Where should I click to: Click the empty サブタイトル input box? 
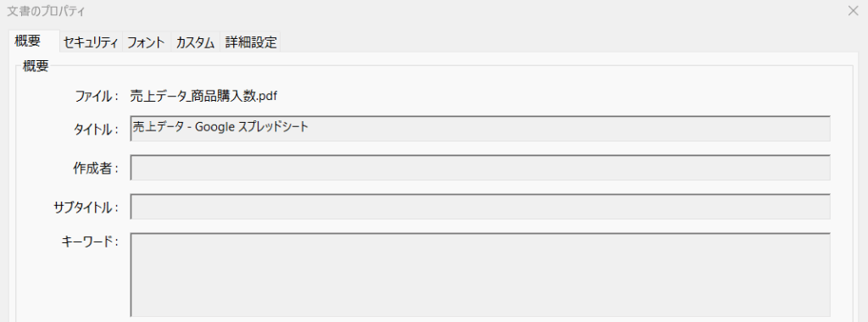click(480, 207)
